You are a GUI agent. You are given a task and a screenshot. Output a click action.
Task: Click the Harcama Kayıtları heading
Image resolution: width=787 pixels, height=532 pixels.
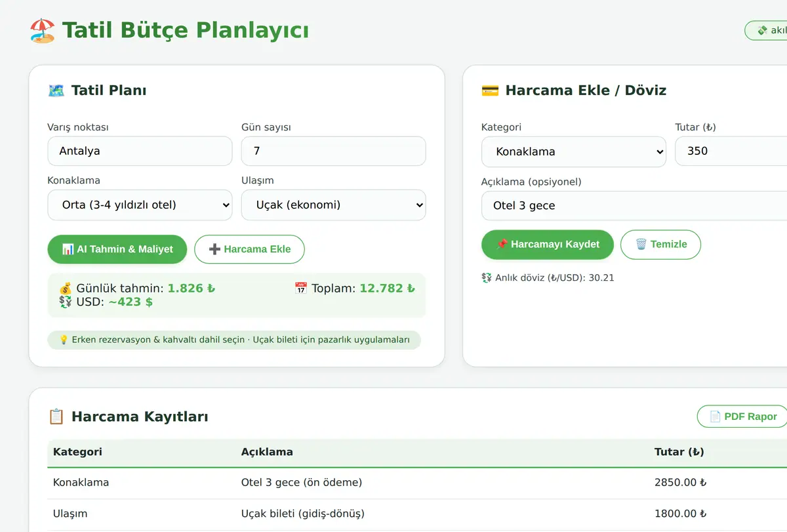(x=140, y=417)
